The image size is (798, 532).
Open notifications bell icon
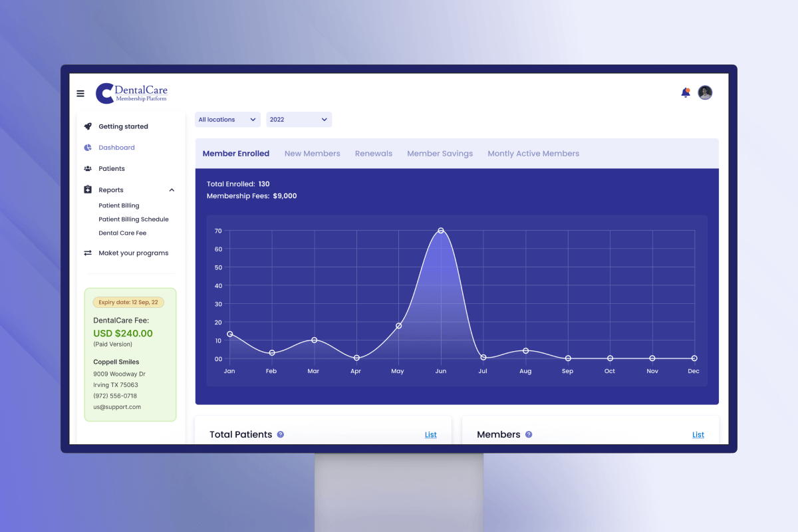(x=686, y=93)
